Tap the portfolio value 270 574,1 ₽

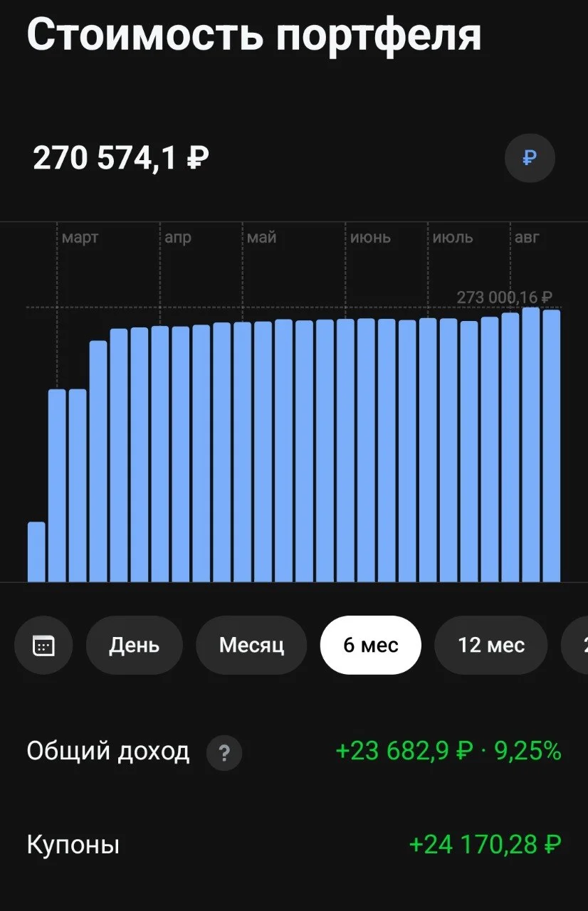click(x=121, y=158)
